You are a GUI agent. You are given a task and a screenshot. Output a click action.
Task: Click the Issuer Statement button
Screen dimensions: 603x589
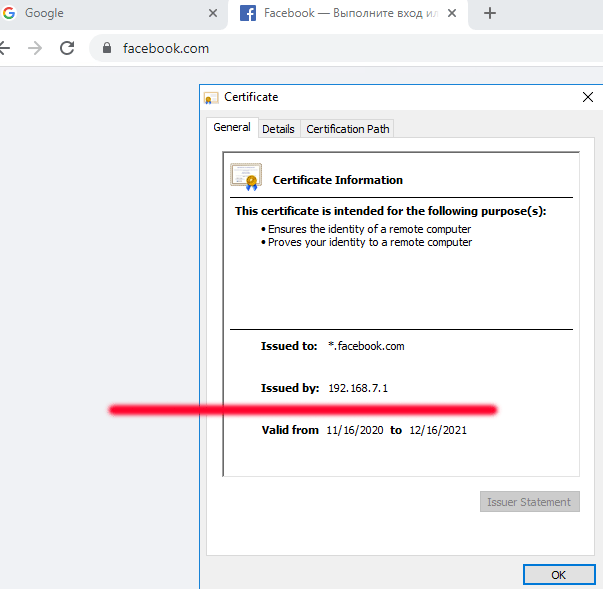click(530, 502)
